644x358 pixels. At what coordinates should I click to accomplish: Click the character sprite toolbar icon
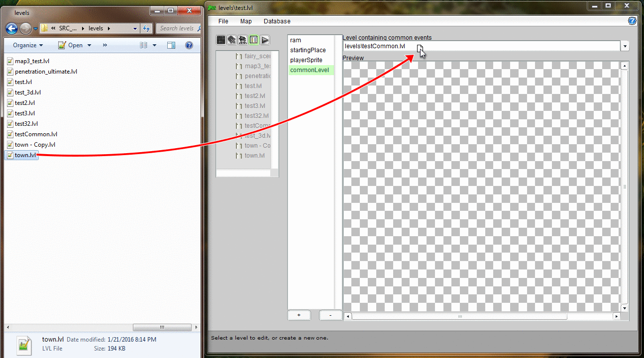click(x=243, y=40)
